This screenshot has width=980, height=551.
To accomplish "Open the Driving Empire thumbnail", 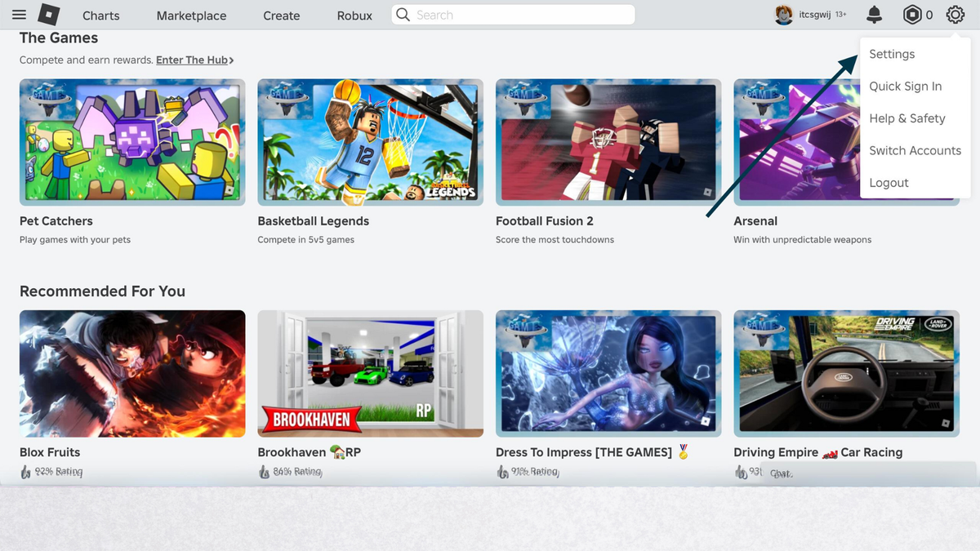I will point(846,373).
